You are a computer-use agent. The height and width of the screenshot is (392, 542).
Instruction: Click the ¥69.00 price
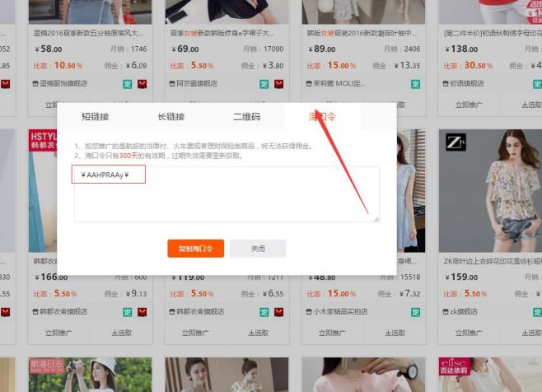click(x=185, y=49)
